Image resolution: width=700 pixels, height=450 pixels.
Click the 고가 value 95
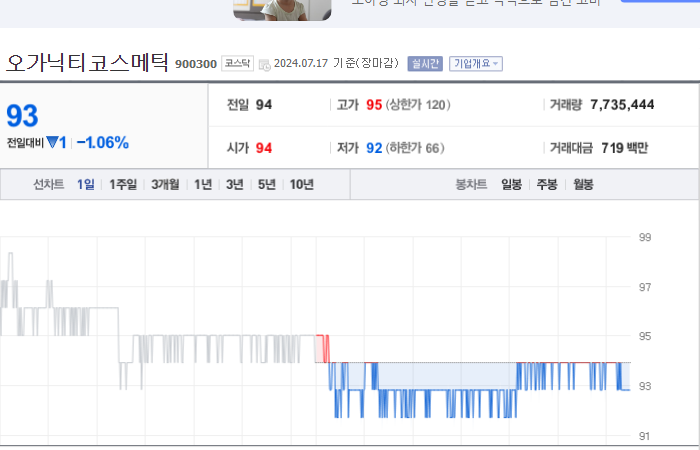[374, 105]
